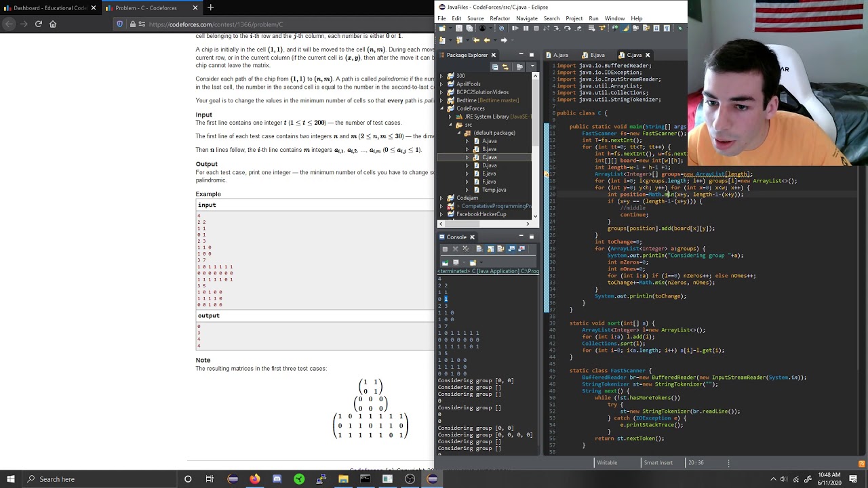This screenshot has width=868, height=488.
Task: Expand the FacebookHackerCup project node
Action: pyautogui.click(x=441, y=214)
